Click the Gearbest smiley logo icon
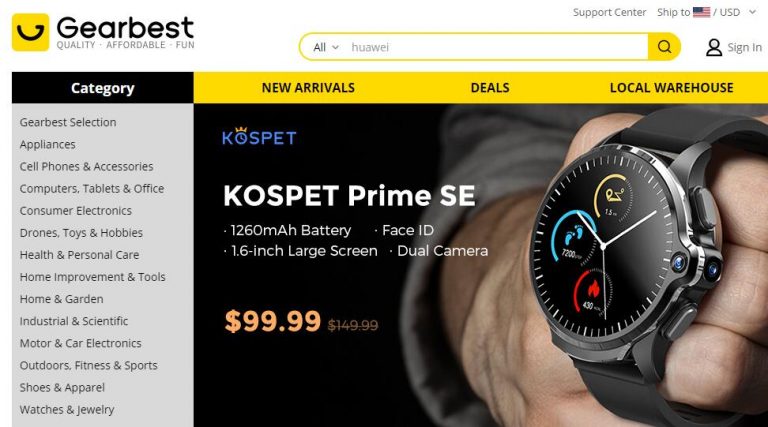 [x=30, y=32]
